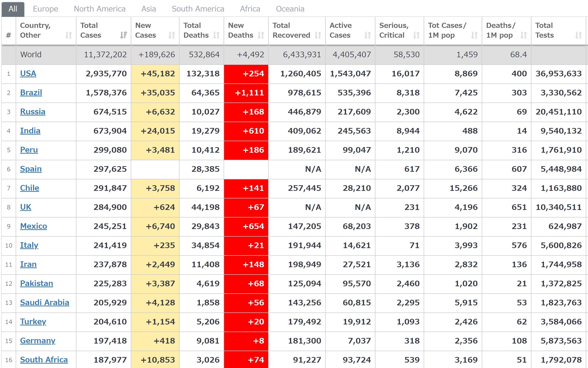The image size is (588, 368).
Task: Show the Oceania tab
Action: [x=290, y=9]
